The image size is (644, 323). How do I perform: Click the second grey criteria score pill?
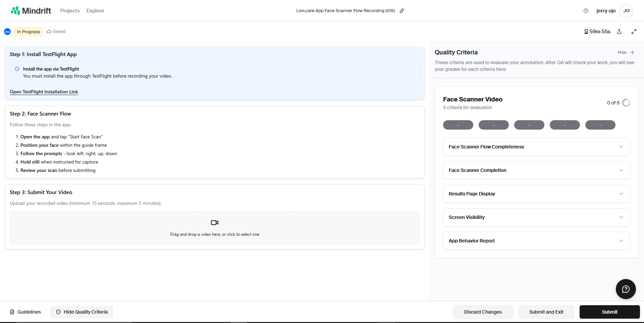click(x=494, y=125)
